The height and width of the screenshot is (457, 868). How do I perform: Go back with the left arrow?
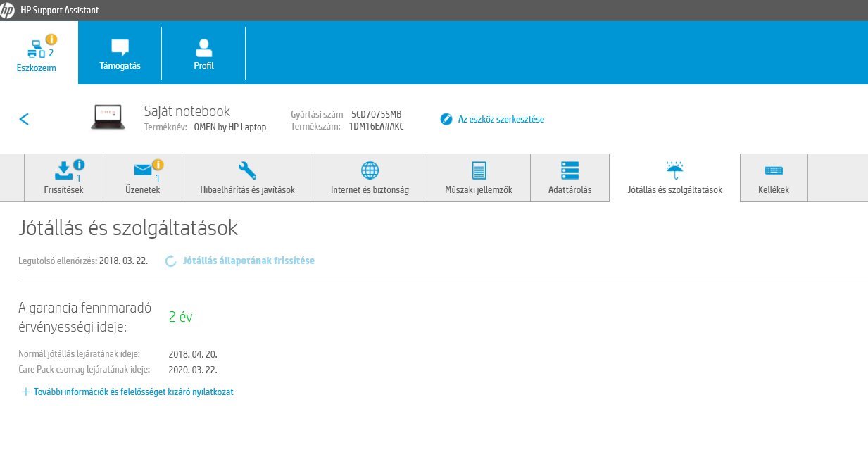[24, 119]
